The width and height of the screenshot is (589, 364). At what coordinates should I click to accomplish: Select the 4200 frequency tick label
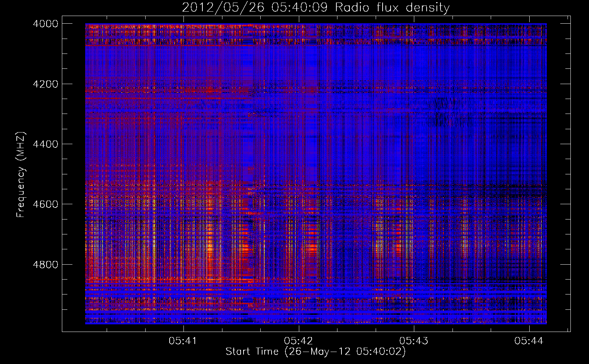[46, 84]
